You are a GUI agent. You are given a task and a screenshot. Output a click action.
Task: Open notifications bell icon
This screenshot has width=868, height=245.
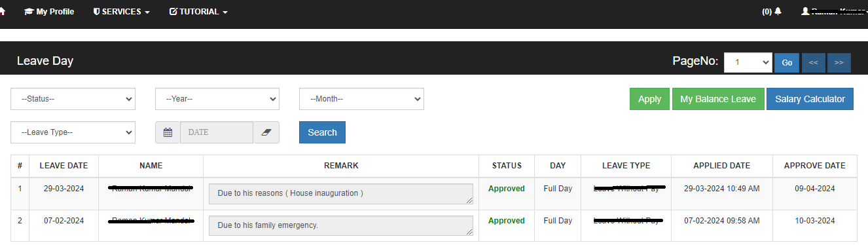click(778, 12)
